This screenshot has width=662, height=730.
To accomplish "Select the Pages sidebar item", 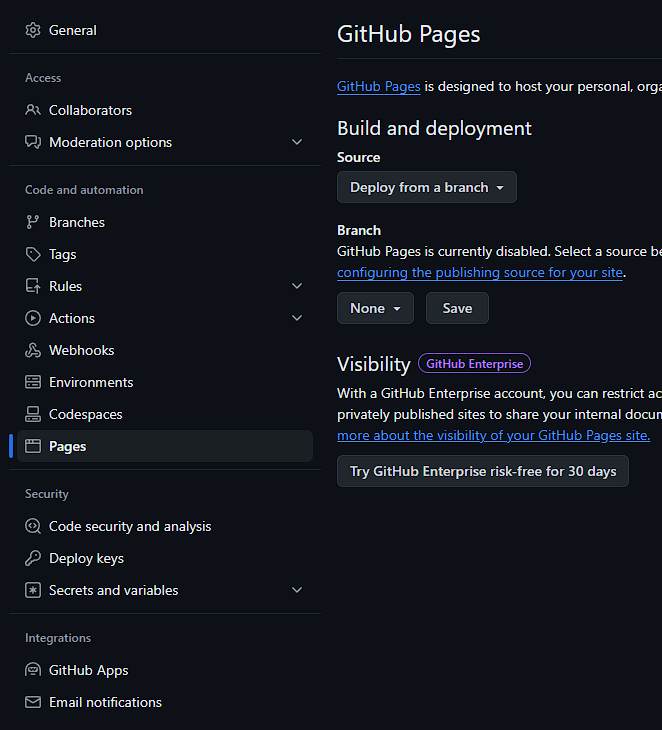I will point(165,446).
